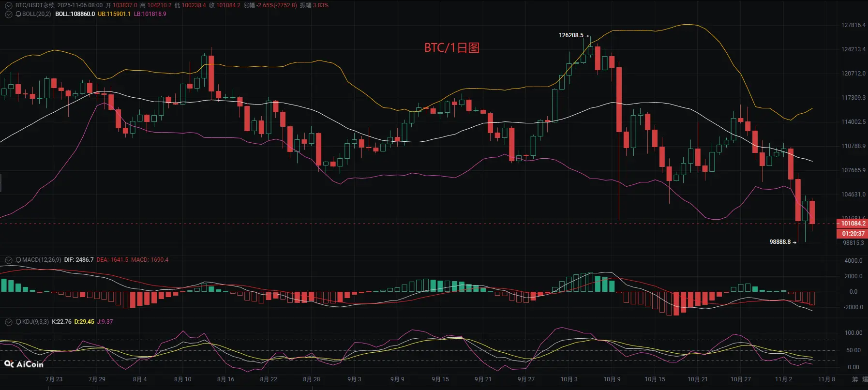Click the 7月 23 date on the time axis
This screenshot has width=868, height=390.
coord(54,379)
